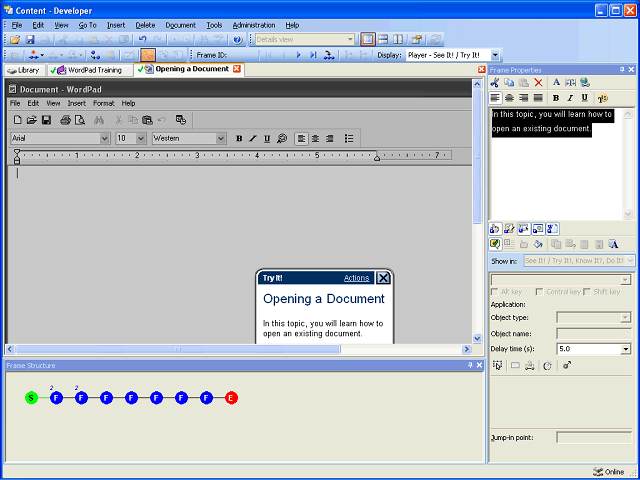The image size is (640, 480).
Task: Click the highlighted orange frame toolbar icon
Action: pyautogui.click(x=148, y=55)
